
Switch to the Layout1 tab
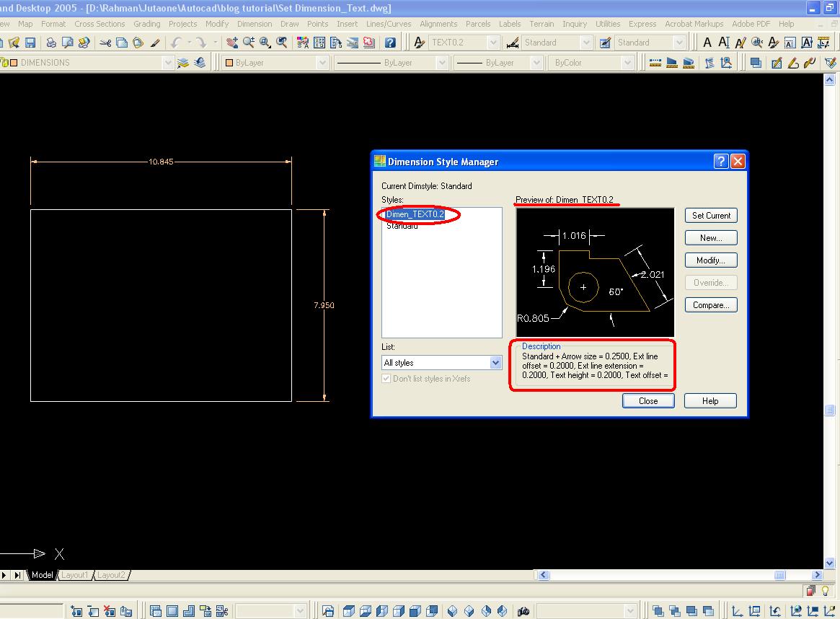click(74, 575)
